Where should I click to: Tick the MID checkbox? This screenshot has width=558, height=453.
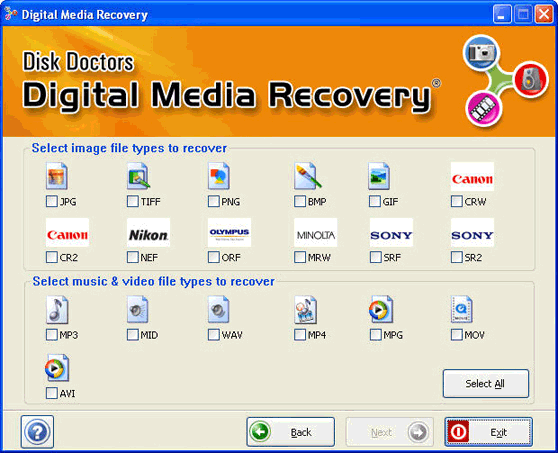point(133,335)
